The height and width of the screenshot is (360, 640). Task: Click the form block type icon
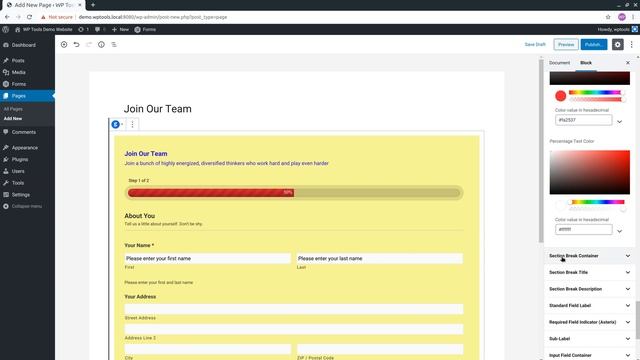point(116,124)
